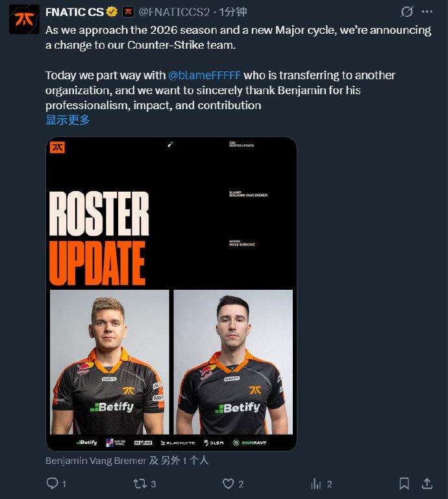Screen dimensions: 448x499
Task: Expand post text via 显示更多
Action: 68,120
